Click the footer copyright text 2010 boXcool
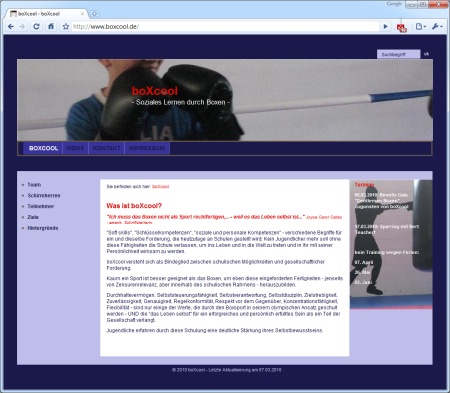 [x=227, y=370]
